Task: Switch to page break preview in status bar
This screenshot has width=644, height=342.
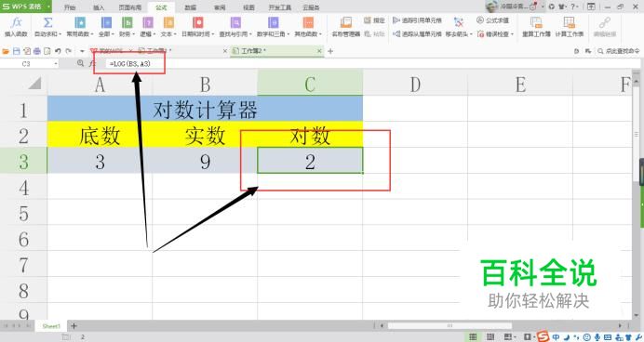Action: (490, 337)
